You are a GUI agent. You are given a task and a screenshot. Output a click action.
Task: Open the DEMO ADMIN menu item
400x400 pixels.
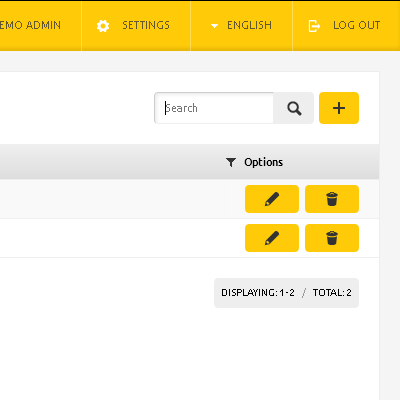click(30, 25)
